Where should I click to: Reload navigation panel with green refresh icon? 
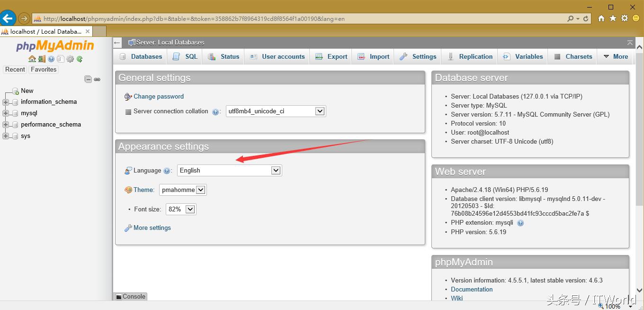coord(80,59)
